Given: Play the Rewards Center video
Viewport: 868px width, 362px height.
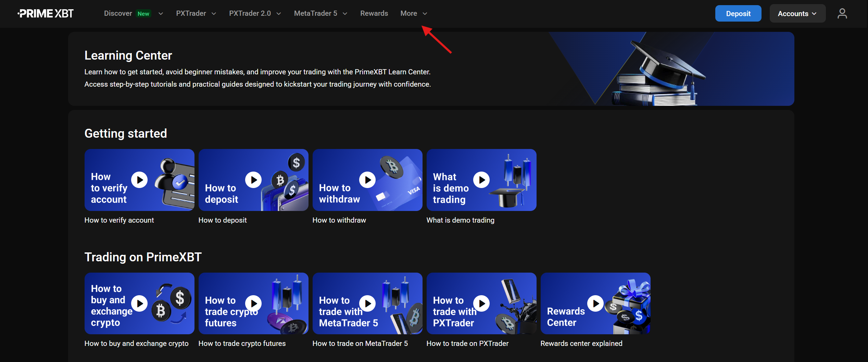Looking at the screenshot, I should (x=595, y=303).
